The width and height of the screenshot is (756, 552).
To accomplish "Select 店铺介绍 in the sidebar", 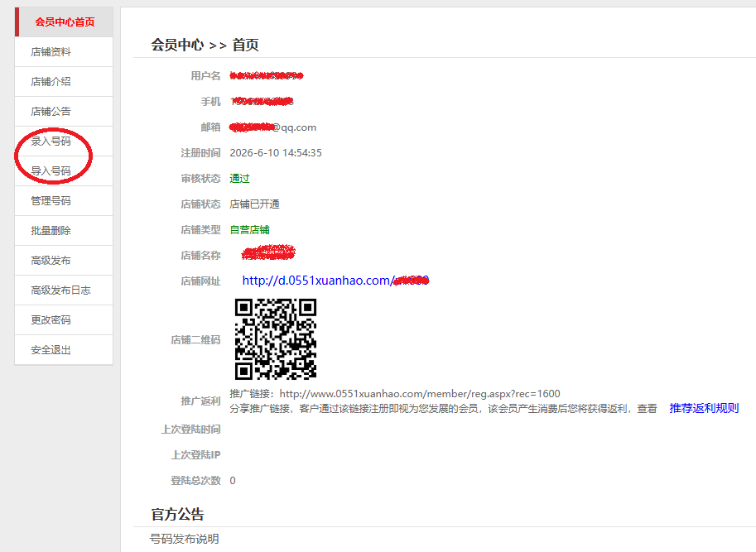I will (64, 82).
